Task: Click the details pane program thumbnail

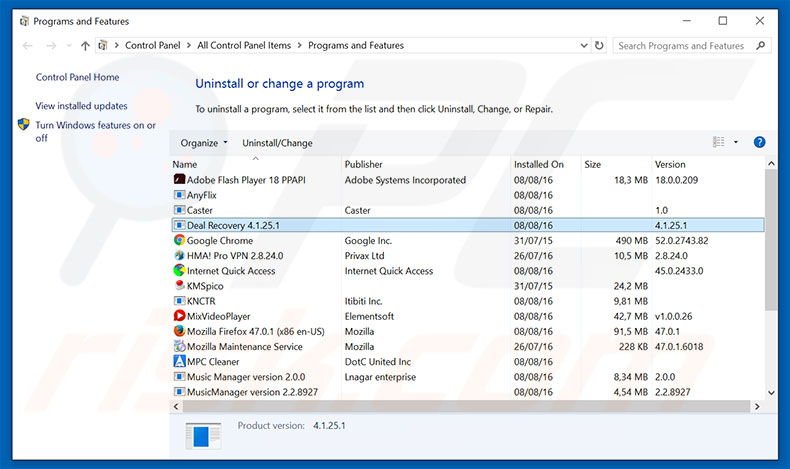Action: point(203,436)
